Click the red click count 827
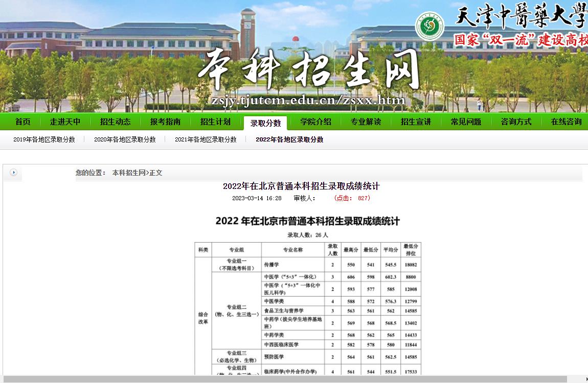 click(364, 198)
